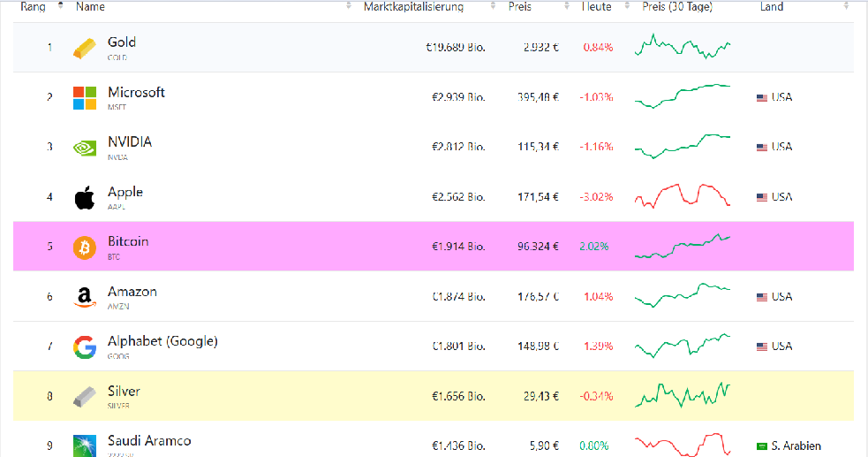
Task: Sort table by Name column header
Action: (90, 7)
